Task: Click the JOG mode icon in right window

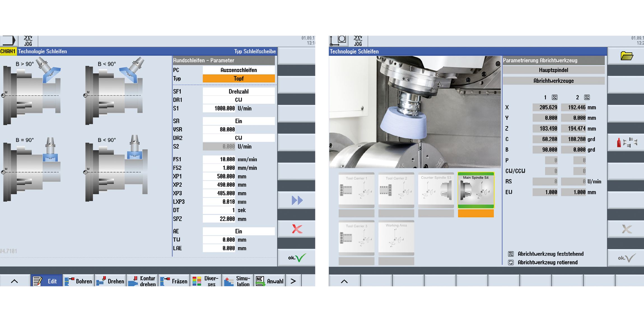Action: point(358,41)
